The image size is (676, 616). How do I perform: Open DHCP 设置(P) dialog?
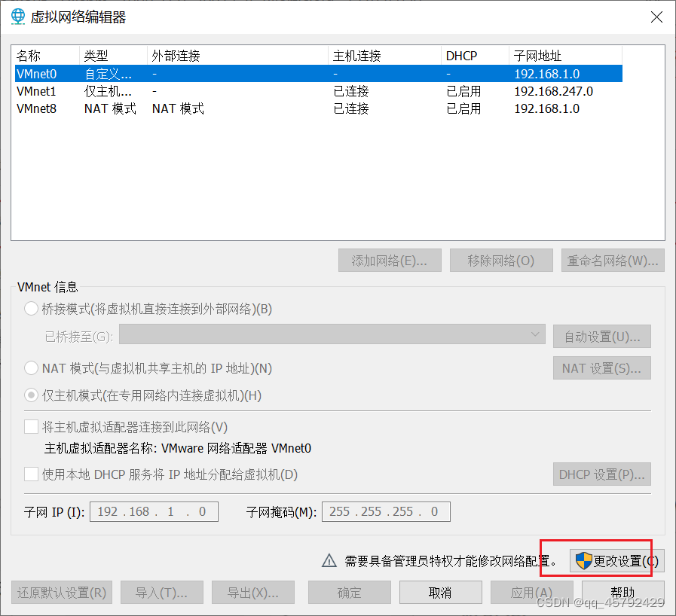pos(601,474)
